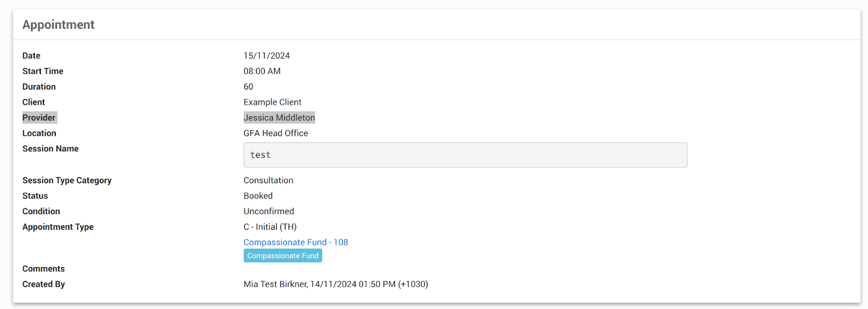868x309 pixels.
Task: Click inside the Session Name text field
Action: pos(465,155)
